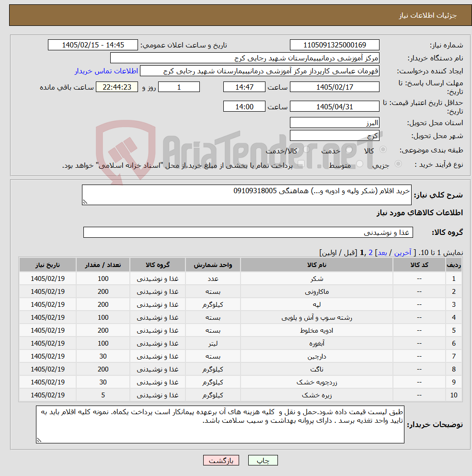Viewport: 472px width, 476px height.
Task: Select the زردچوبه خشک item name
Action: click(x=317, y=382)
